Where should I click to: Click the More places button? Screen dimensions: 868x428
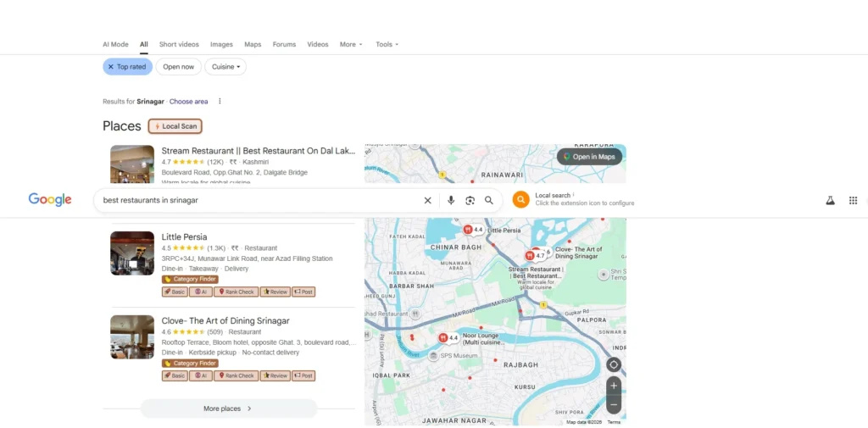pos(228,409)
